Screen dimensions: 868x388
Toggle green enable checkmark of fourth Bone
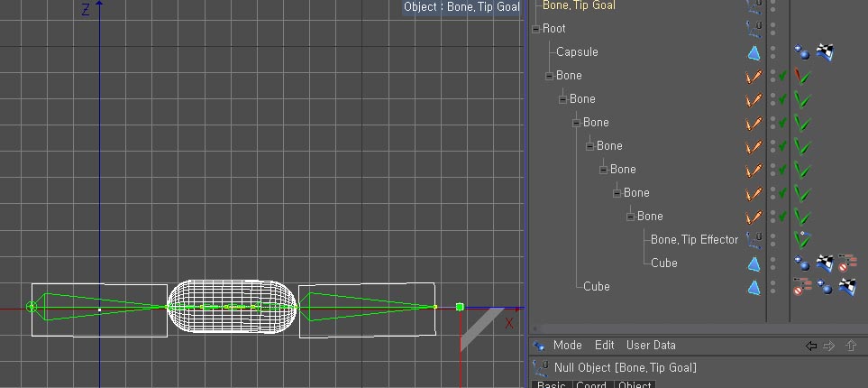782,146
